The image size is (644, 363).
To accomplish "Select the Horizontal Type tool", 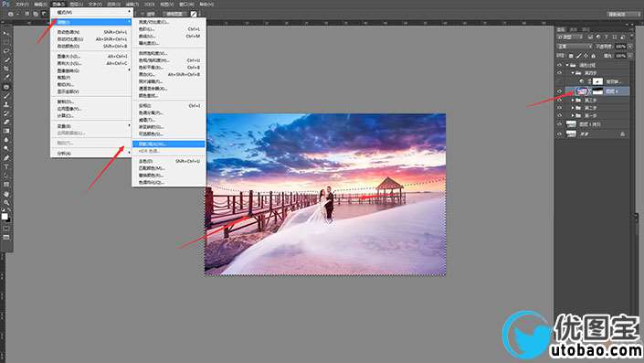I will (6, 167).
